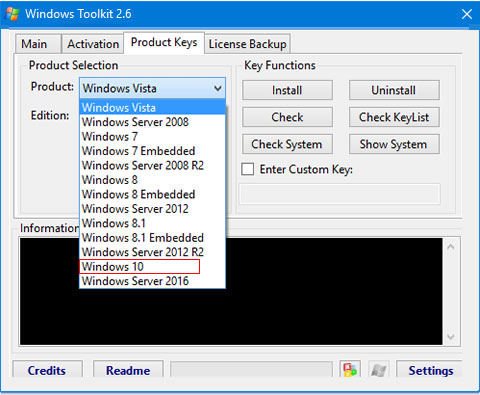Select Windows 7 Embedded option
480x395 pixels.
(153, 151)
